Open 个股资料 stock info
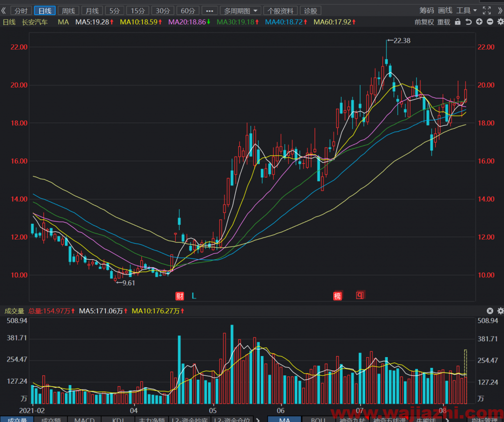 tap(280, 11)
